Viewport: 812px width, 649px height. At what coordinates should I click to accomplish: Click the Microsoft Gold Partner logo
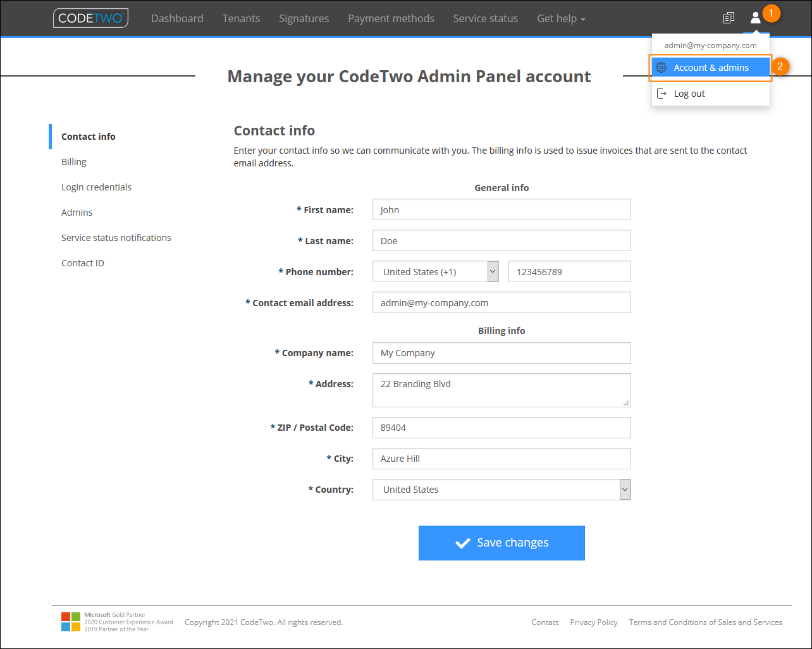click(70, 622)
